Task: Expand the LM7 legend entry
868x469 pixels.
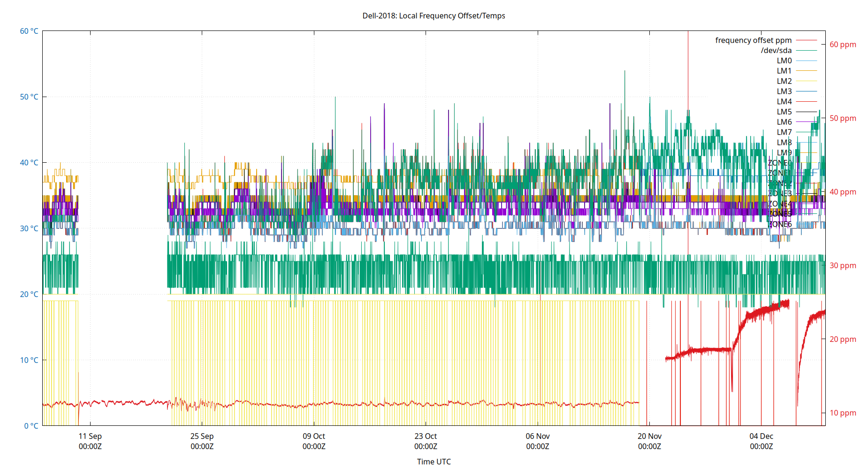Action: tap(784, 132)
